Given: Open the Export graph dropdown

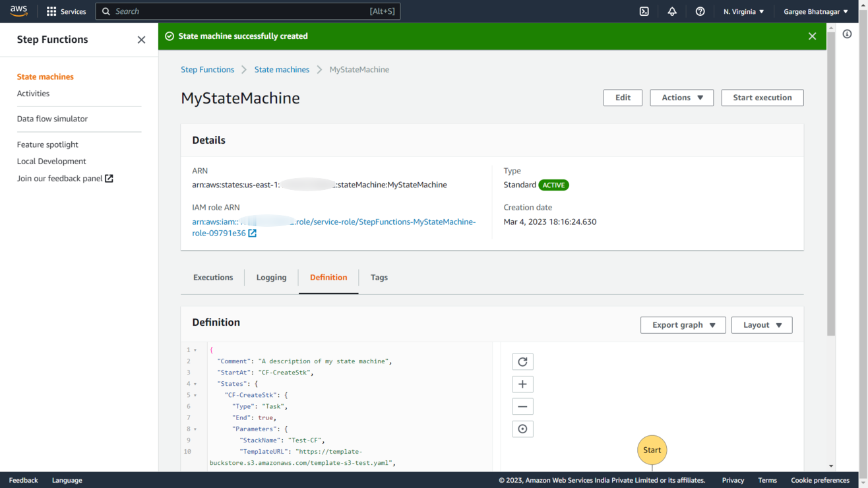Looking at the screenshot, I should [683, 325].
